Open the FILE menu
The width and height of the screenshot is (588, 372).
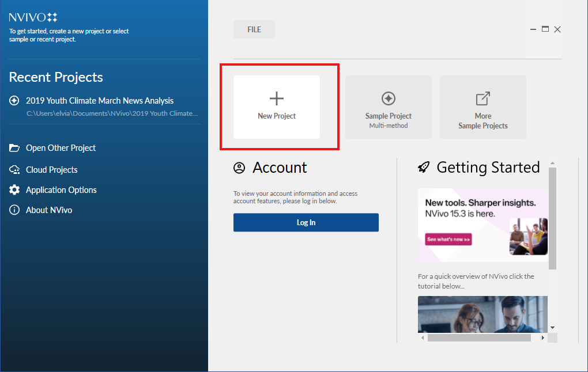point(254,29)
